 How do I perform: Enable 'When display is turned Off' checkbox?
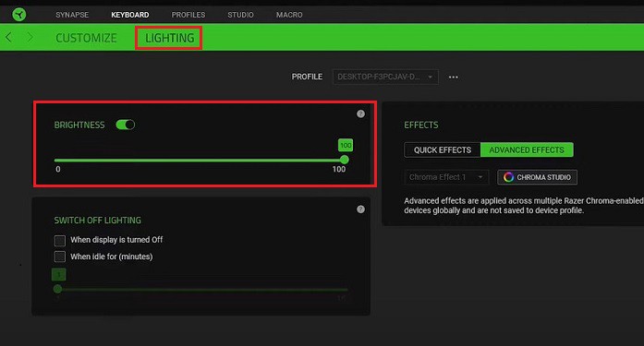pos(59,240)
